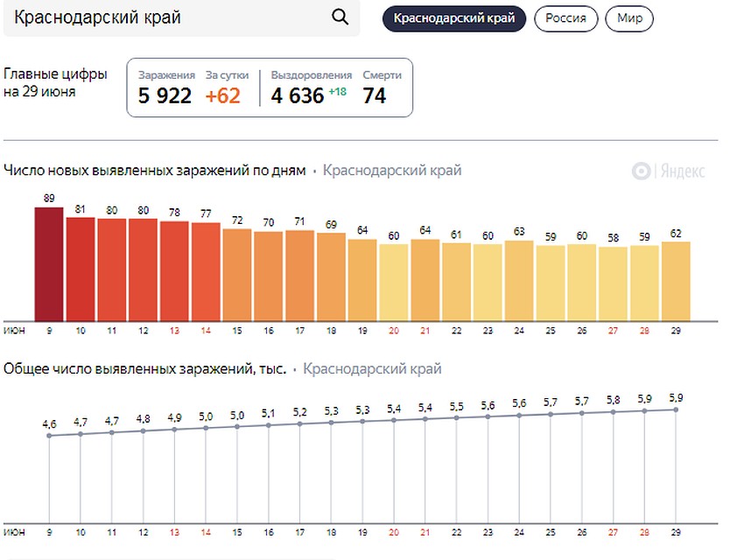
Task: Switch to the Россия tab
Action: 566,18
